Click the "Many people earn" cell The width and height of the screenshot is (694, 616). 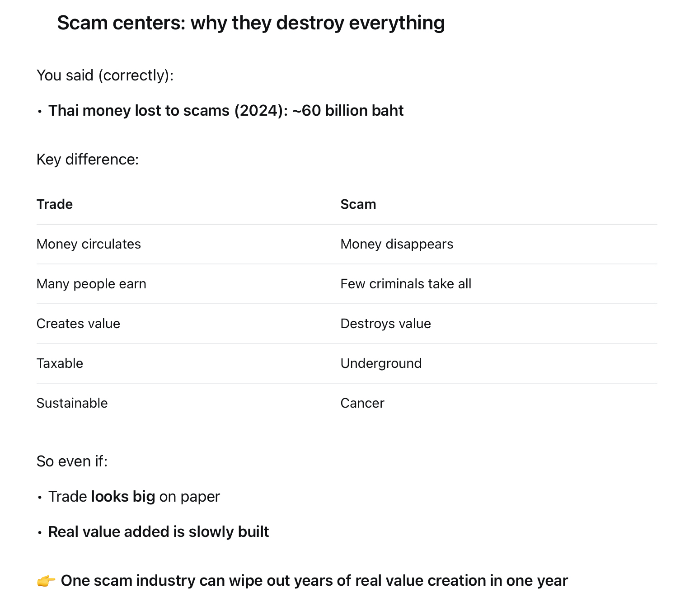click(x=91, y=284)
